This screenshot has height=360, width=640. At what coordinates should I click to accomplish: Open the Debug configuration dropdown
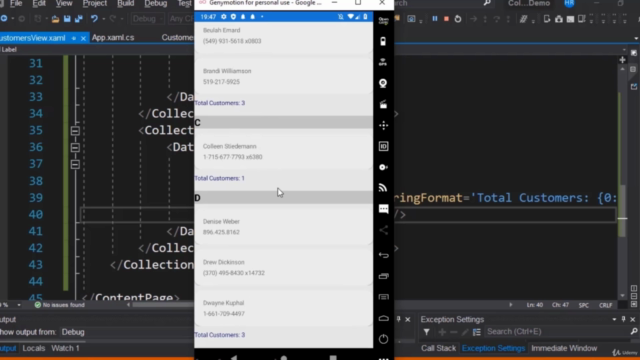click(x=147, y=19)
